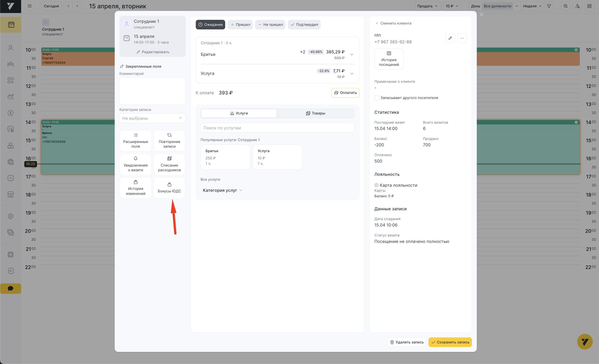Mark visit status as Не пришел
This screenshot has height=364, width=599.
(270, 25)
